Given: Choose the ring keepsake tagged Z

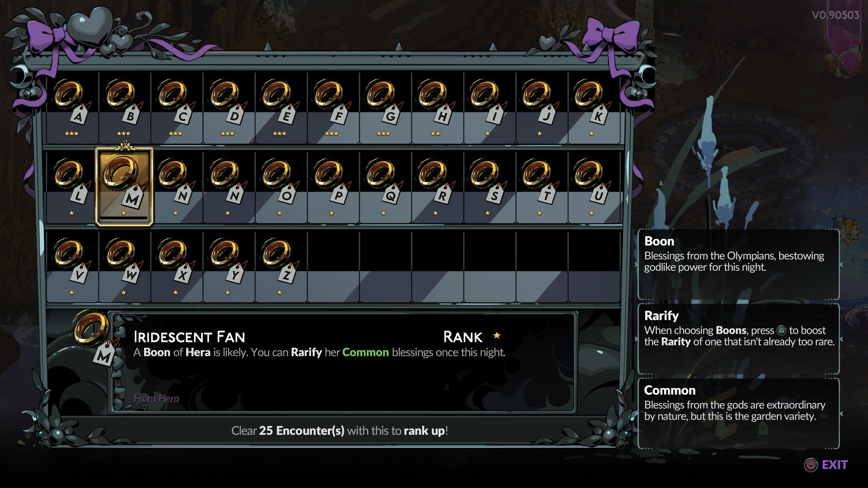Looking at the screenshot, I should pos(280,266).
